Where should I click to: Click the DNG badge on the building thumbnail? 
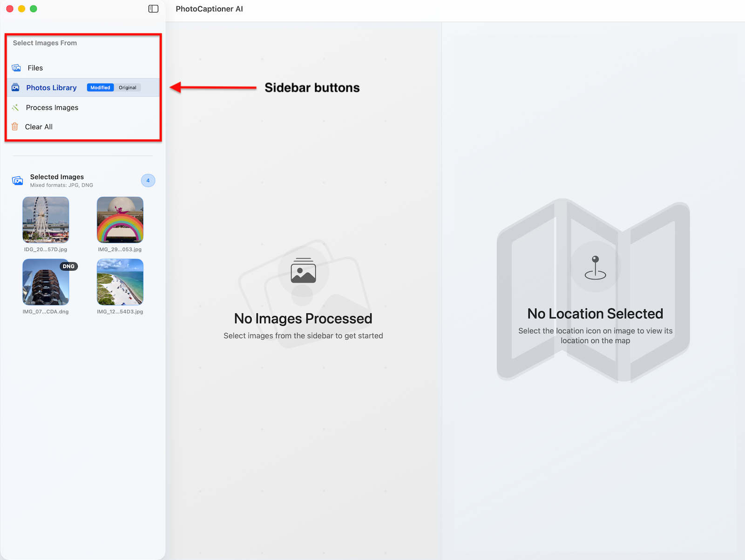coord(68,266)
